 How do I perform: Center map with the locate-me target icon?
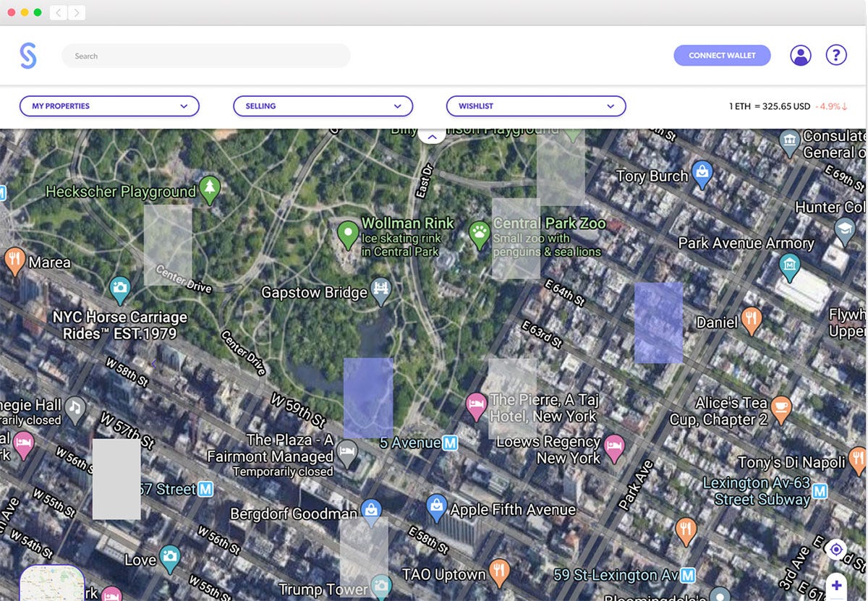[836, 550]
